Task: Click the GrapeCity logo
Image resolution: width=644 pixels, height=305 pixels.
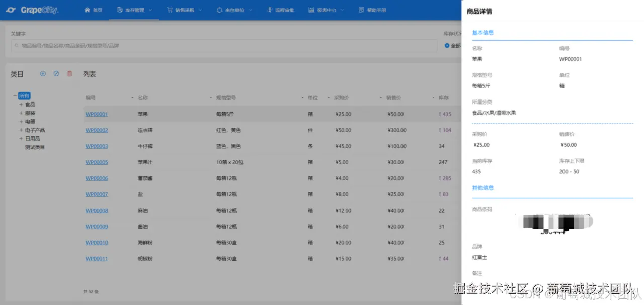Action: (x=32, y=10)
